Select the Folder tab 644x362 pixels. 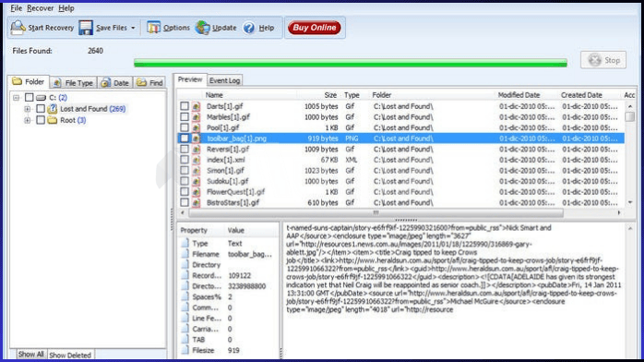pyautogui.click(x=29, y=81)
